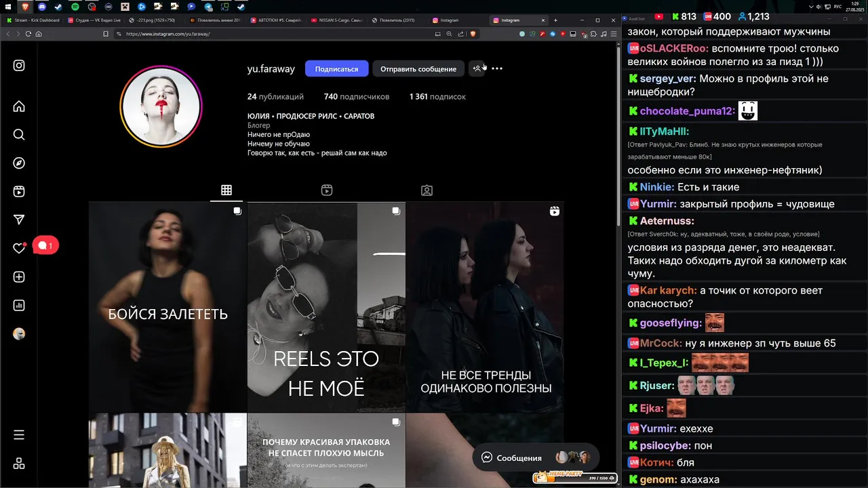Open the Сообщения floating messages button
The height and width of the screenshot is (488, 868).
click(x=536, y=457)
